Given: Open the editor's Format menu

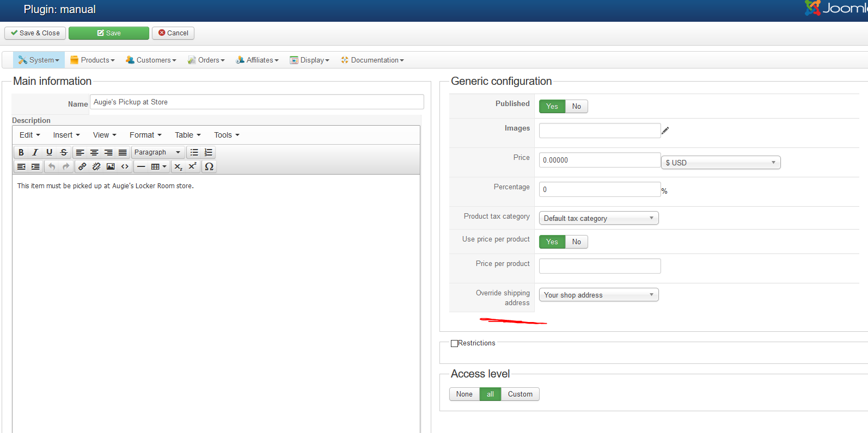Looking at the screenshot, I should click(145, 135).
